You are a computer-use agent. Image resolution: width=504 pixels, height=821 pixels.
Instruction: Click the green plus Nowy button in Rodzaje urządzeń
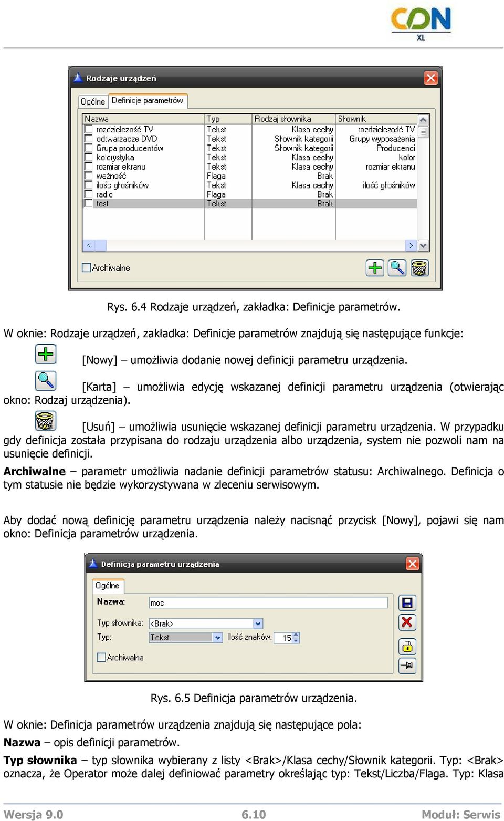click(x=375, y=268)
